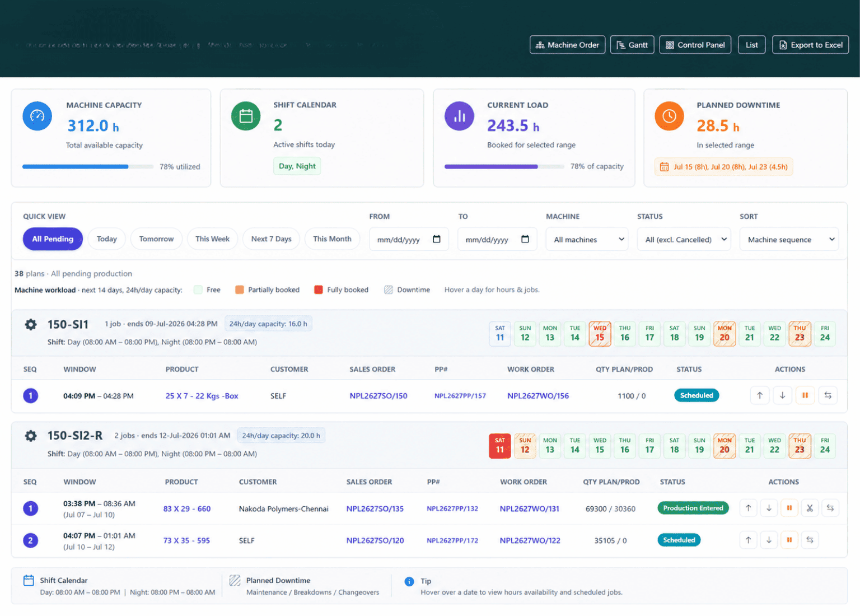
Task: Open the Machine sequence sort dropdown
Action: pos(789,239)
